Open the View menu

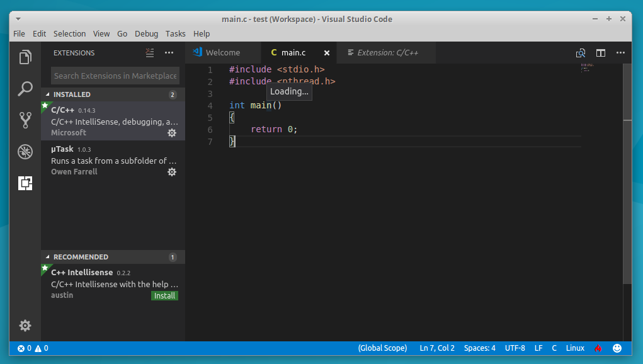(x=101, y=33)
